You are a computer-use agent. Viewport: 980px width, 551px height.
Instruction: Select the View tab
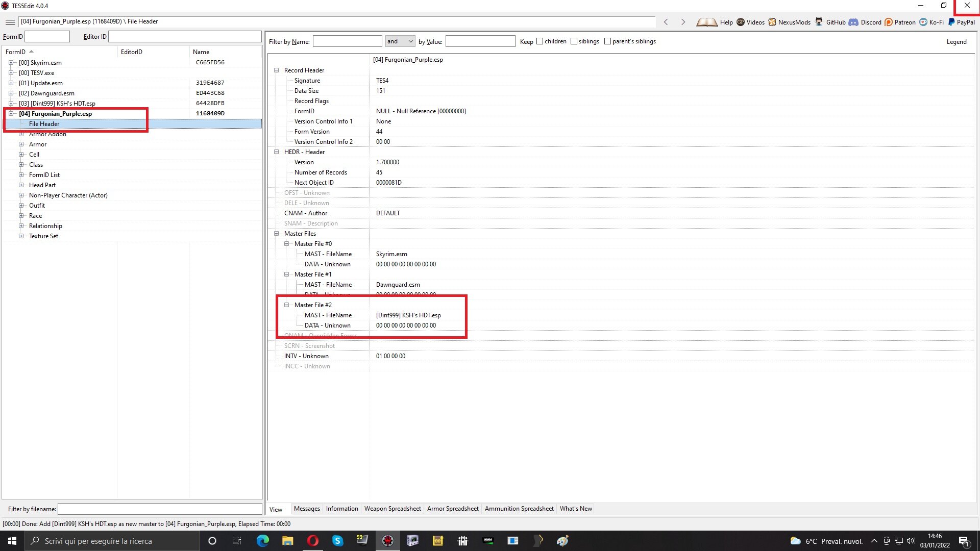(x=276, y=509)
